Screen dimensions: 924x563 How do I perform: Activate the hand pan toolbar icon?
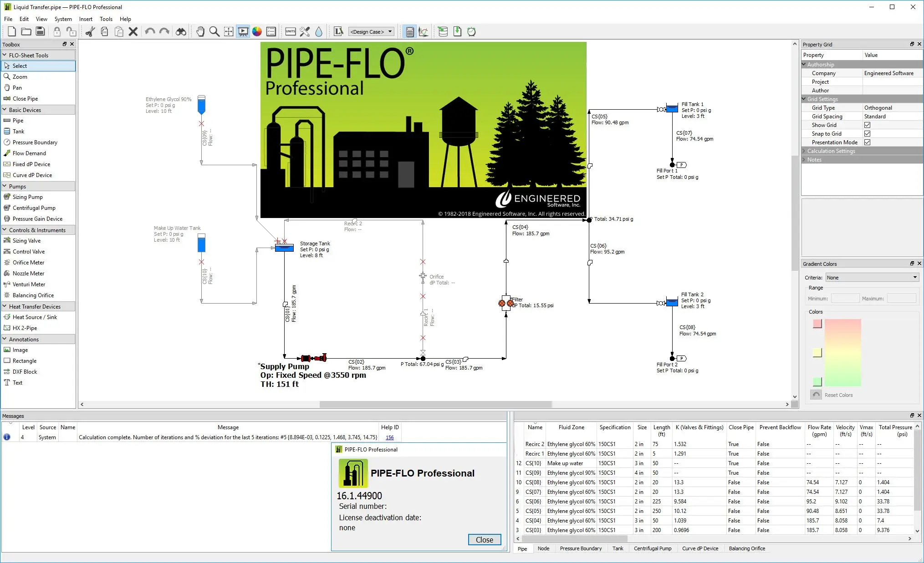(x=200, y=31)
